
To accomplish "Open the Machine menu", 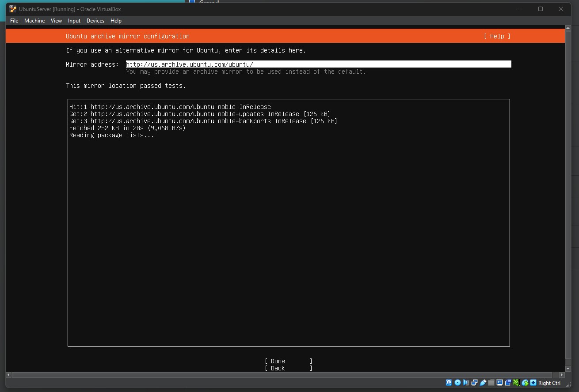I will pyautogui.click(x=34, y=21).
